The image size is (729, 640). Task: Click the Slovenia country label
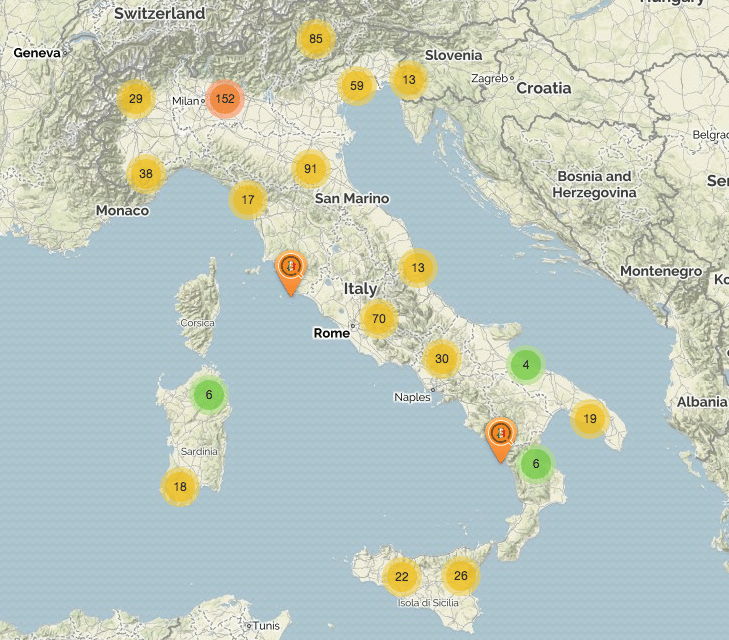(x=453, y=55)
